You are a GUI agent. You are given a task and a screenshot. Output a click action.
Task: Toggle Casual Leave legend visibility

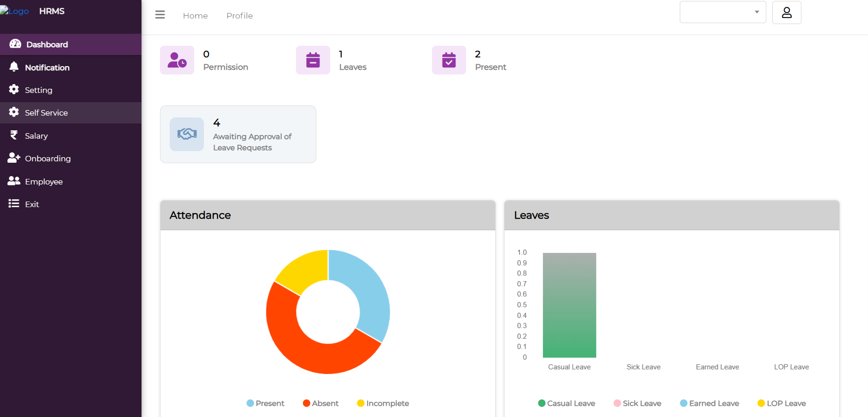coord(566,403)
